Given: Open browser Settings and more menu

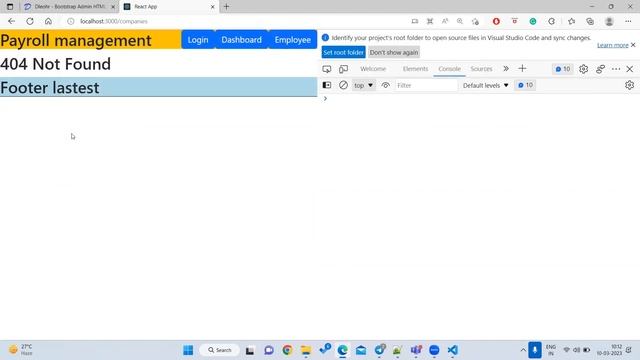Looking at the screenshot, I should pos(628,21).
